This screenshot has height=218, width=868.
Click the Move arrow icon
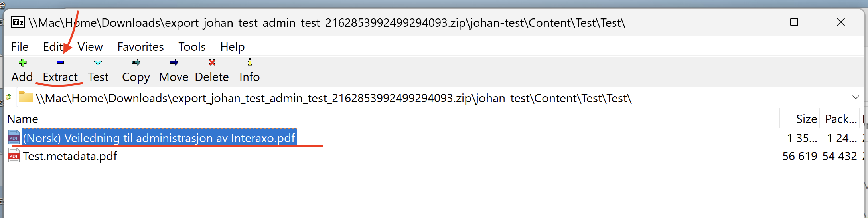coord(174,63)
